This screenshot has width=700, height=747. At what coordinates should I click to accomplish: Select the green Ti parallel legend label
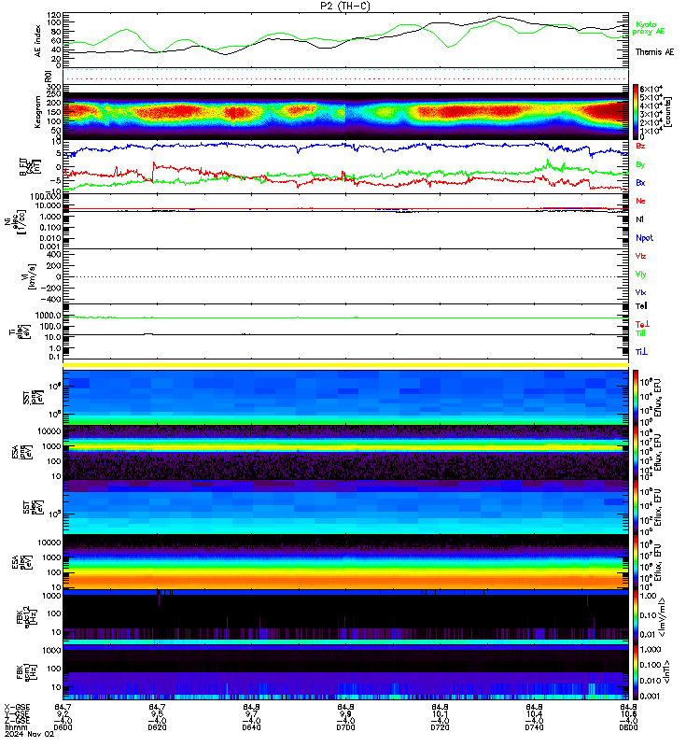click(x=640, y=333)
